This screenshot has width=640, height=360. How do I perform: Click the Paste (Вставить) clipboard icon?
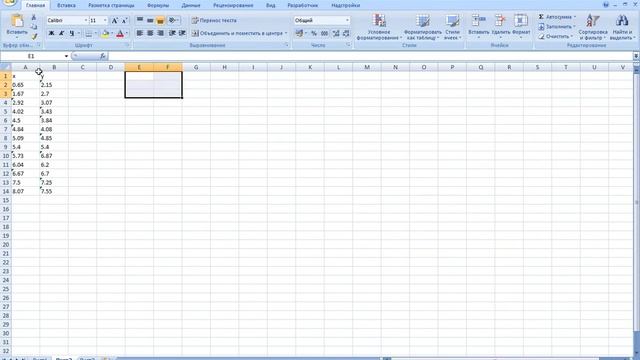[x=17, y=21]
